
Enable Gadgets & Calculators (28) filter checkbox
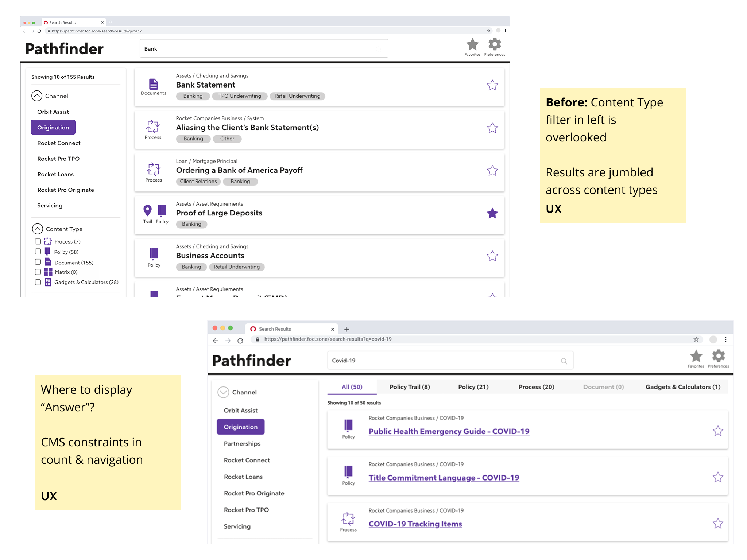tap(38, 282)
